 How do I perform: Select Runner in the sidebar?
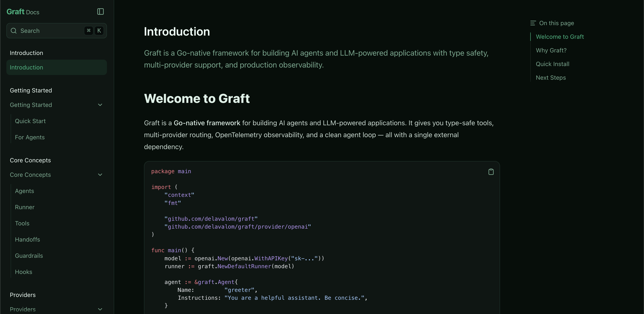[x=24, y=207]
